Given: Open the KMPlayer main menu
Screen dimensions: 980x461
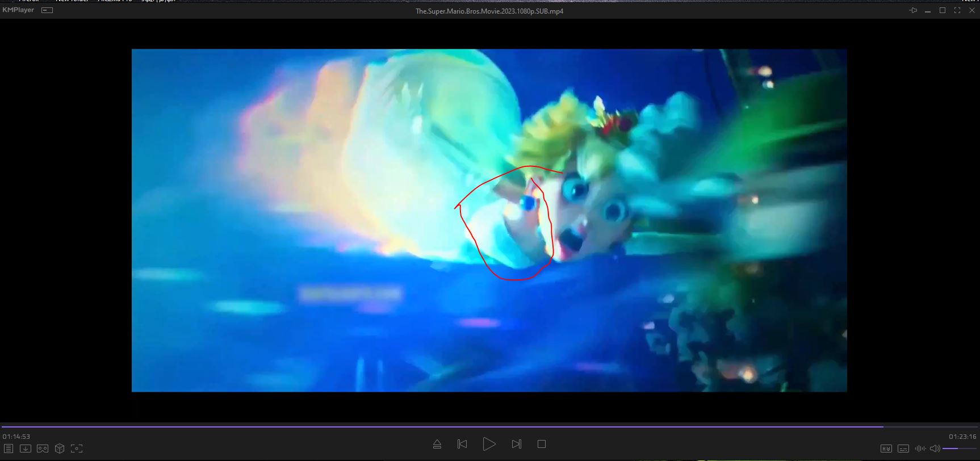Looking at the screenshot, I should point(18,10).
